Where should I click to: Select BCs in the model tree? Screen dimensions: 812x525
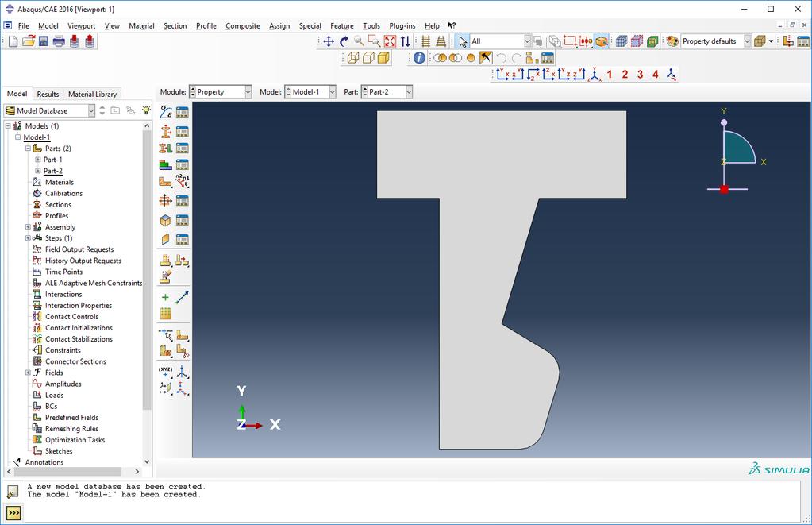click(x=51, y=407)
